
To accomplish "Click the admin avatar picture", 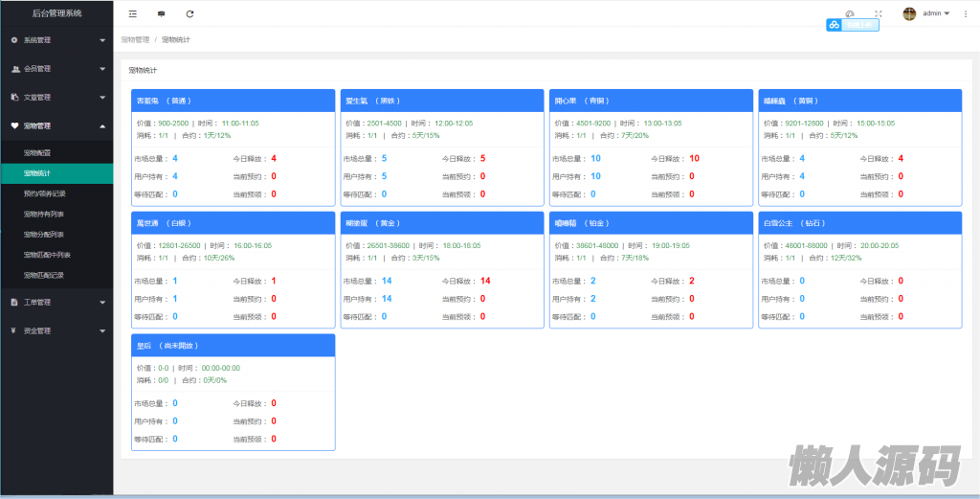I will (x=909, y=13).
